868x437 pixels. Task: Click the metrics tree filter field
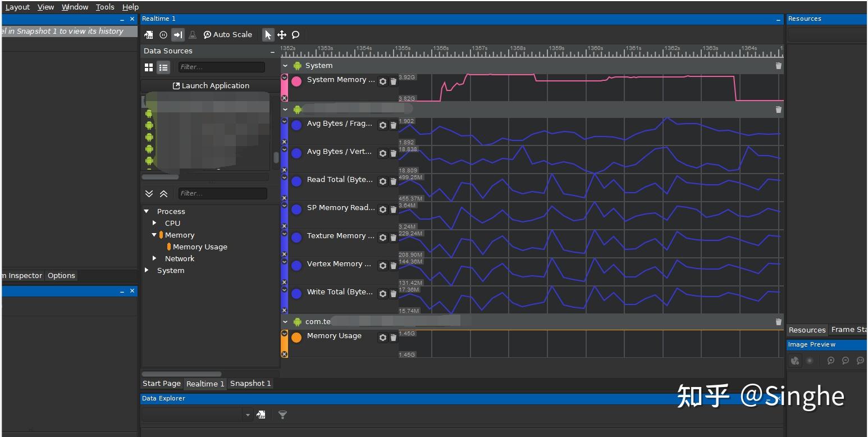click(x=223, y=193)
